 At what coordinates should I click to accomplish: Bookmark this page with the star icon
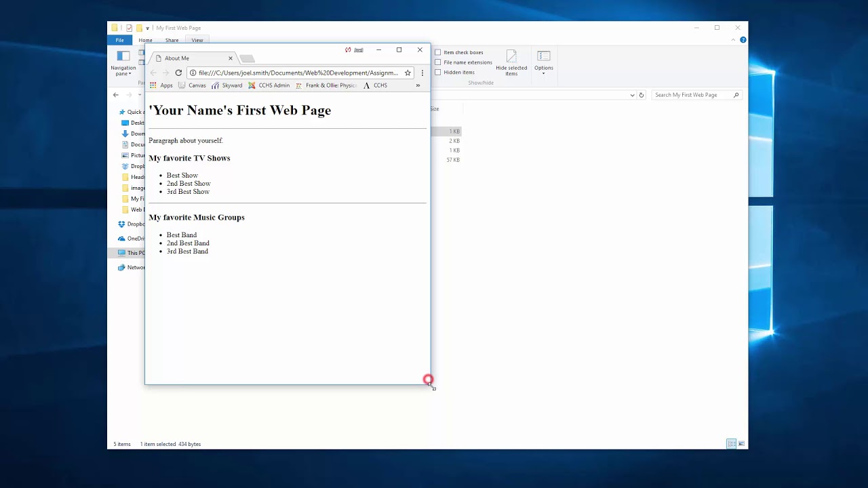(x=408, y=73)
